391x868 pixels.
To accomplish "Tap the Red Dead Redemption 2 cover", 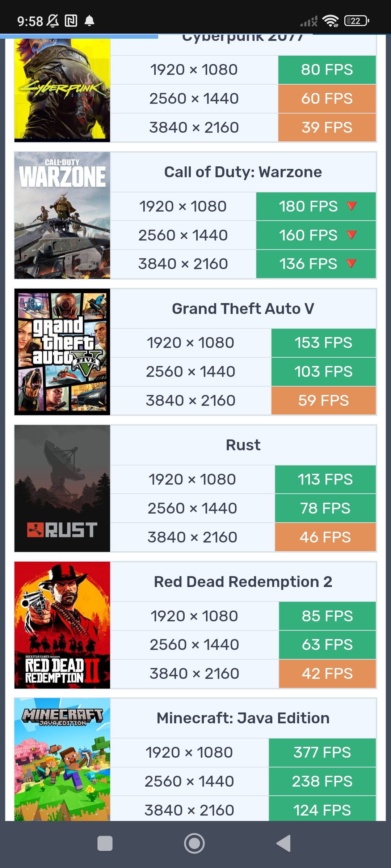I will (x=62, y=625).
